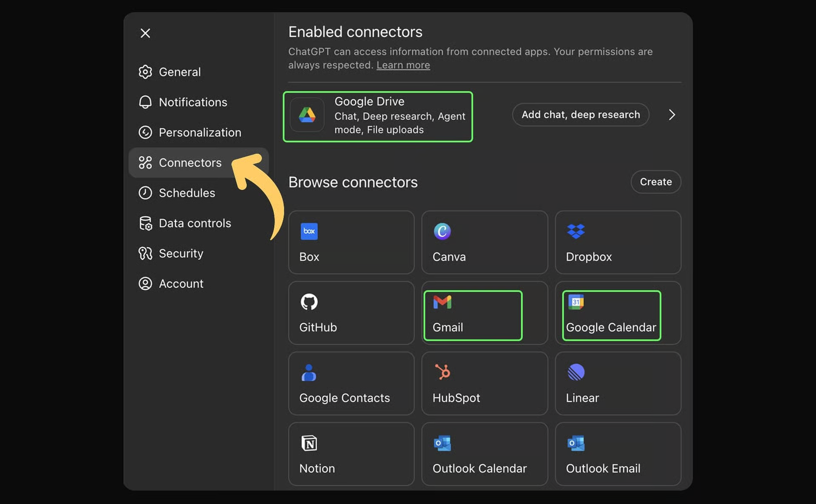Expand Google Drive details with chevron arrow

point(671,115)
